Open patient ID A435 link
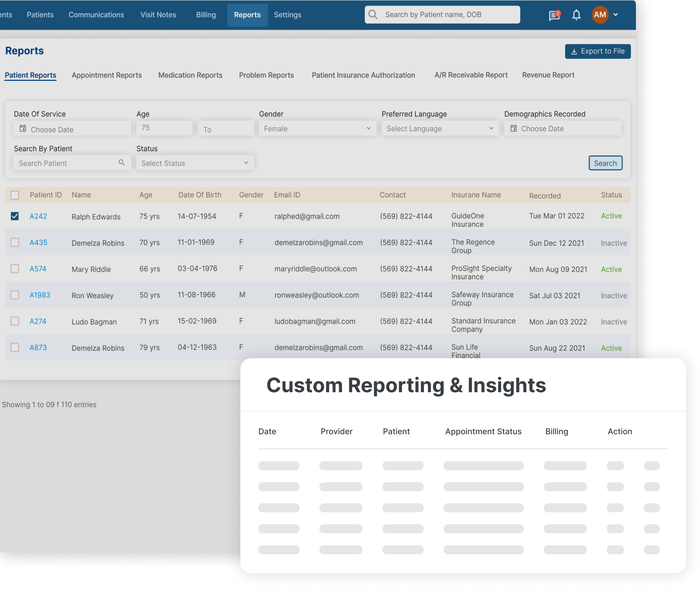The image size is (700, 612). [38, 242]
